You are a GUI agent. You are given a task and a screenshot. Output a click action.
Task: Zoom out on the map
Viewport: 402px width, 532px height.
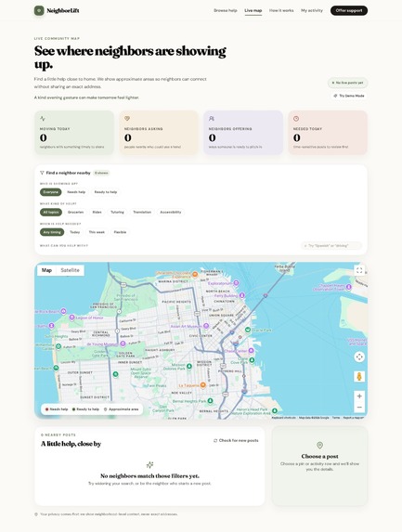click(359, 408)
